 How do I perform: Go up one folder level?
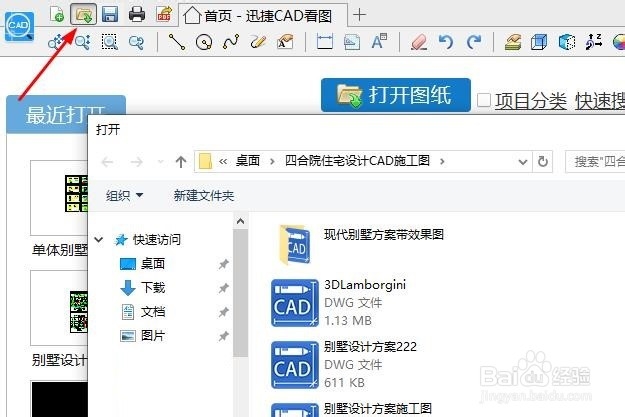pos(181,162)
